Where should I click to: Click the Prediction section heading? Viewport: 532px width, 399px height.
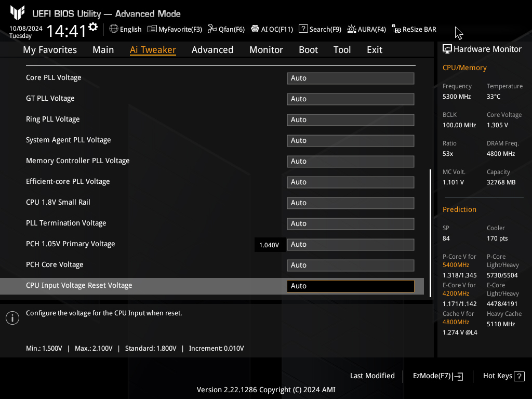459,210
